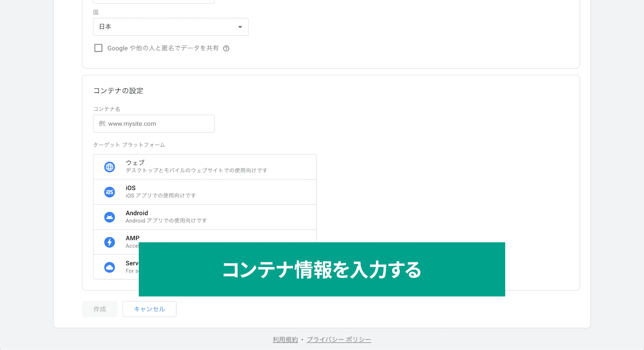Click the コンテナの設定 heading
Screen dimensions: 644x350
118,91
